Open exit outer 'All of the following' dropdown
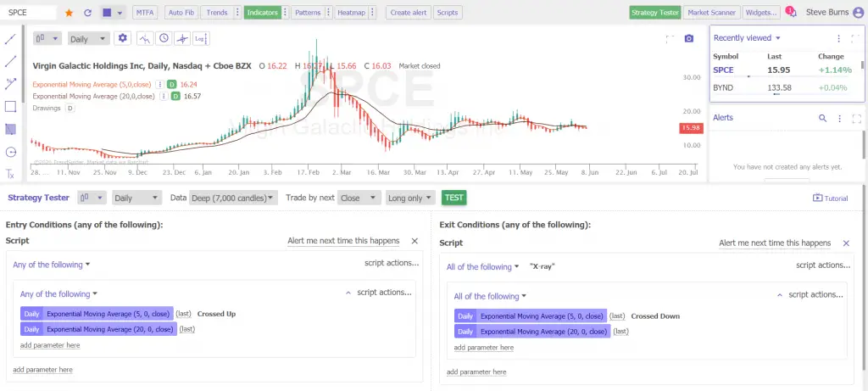This screenshot has height=391, width=868. coord(482,267)
